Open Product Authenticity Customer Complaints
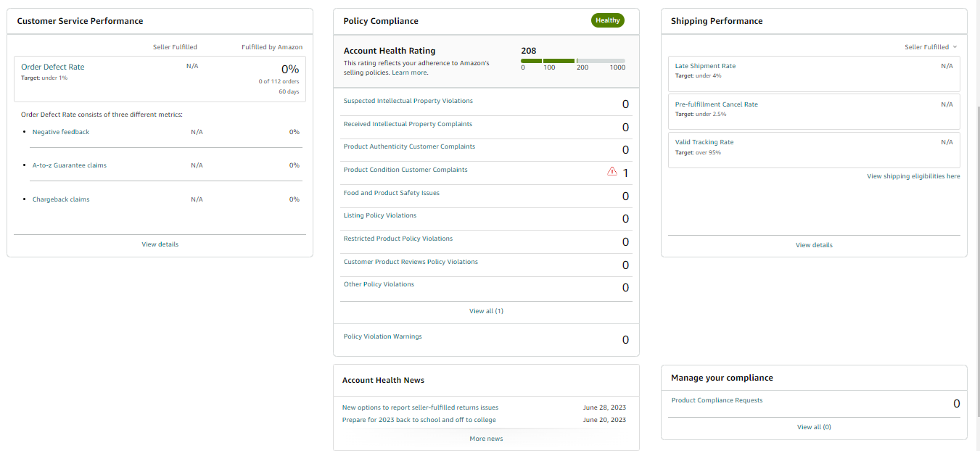Image resolution: width=980 pixels, height=451 pixels. pos(409,146)
